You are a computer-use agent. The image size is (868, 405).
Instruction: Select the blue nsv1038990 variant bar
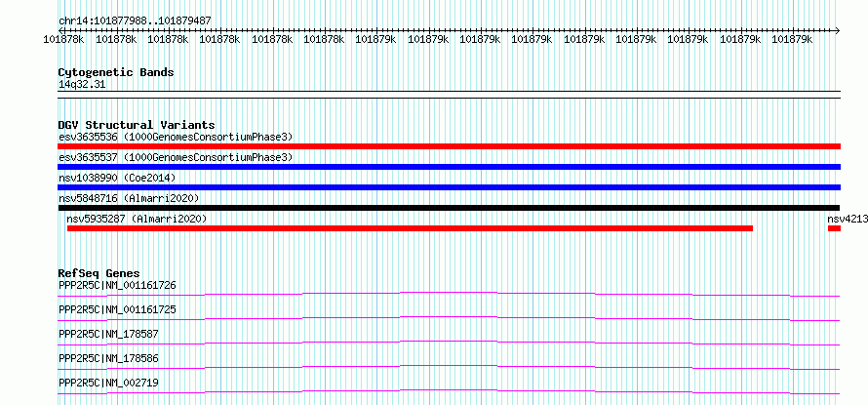tap(449, 187)
